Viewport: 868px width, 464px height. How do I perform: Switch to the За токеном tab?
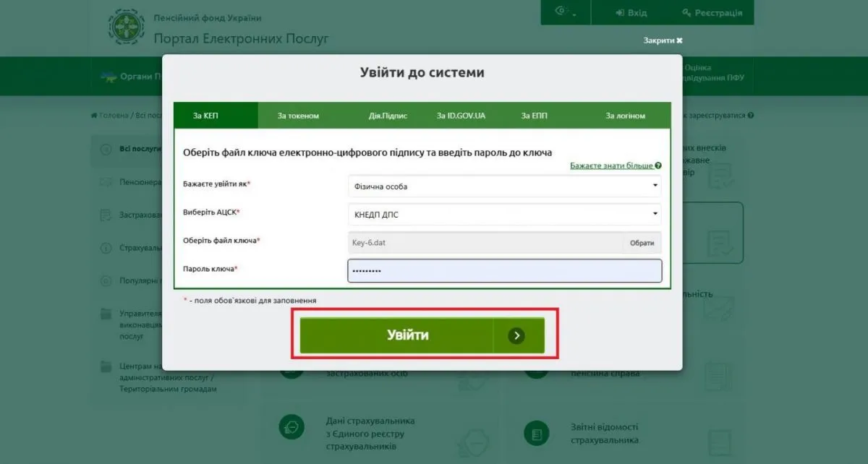pos(298,116)
